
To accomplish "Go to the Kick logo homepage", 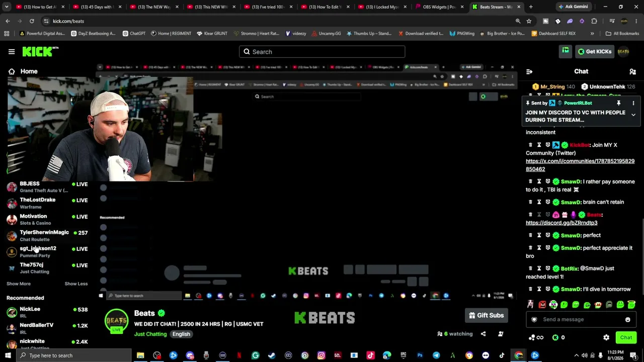I will [x=40, y=51].
